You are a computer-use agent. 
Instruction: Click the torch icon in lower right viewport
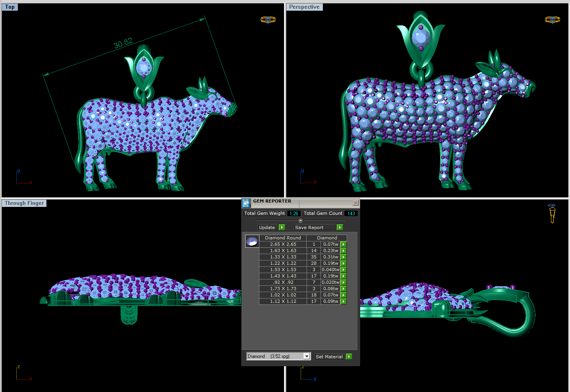[552, 214]
